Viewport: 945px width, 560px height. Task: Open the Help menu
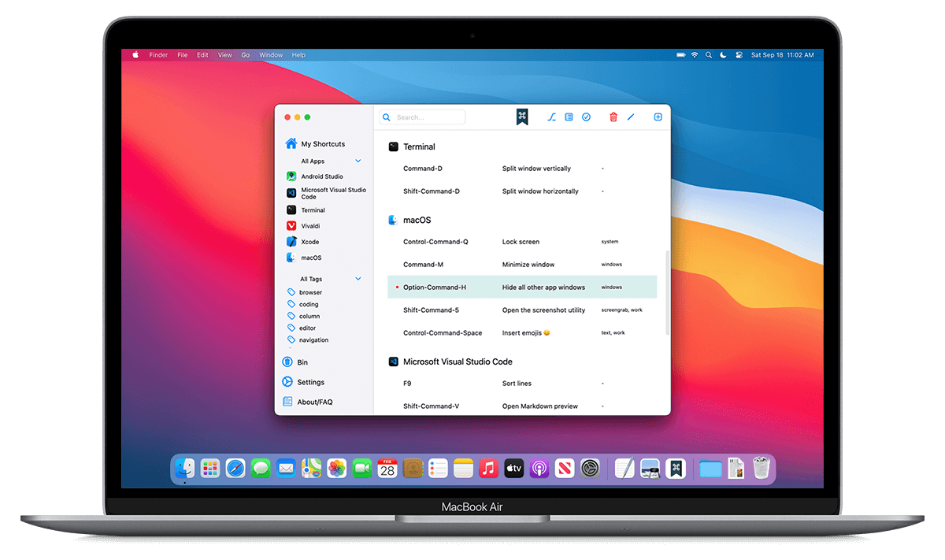click(298, 55)
